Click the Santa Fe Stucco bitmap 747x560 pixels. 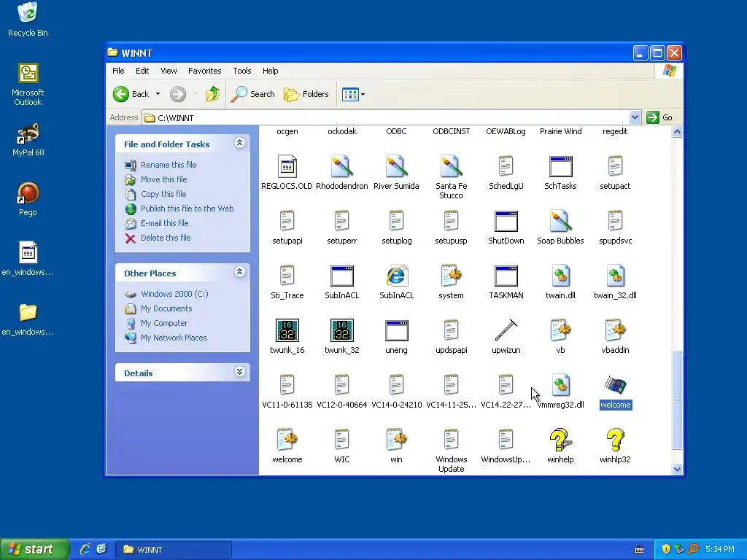point(451,167)
